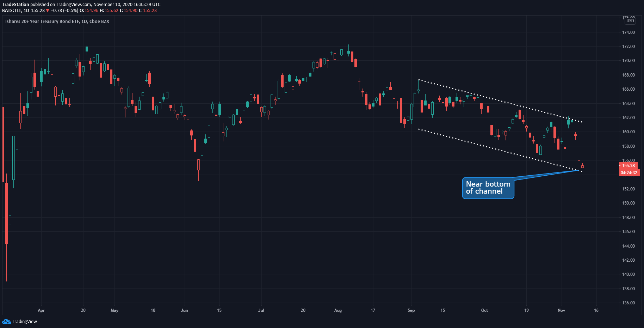Click the 170.00 price axis label

click(x=628, y=61)
